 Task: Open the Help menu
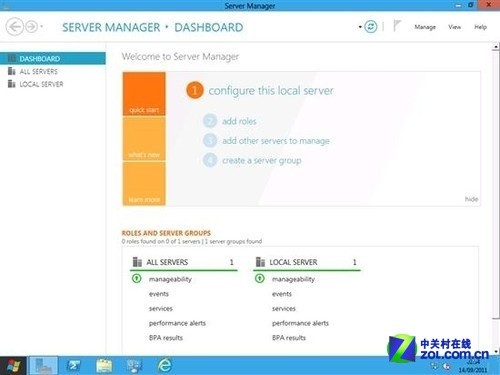tap(480, 27)
